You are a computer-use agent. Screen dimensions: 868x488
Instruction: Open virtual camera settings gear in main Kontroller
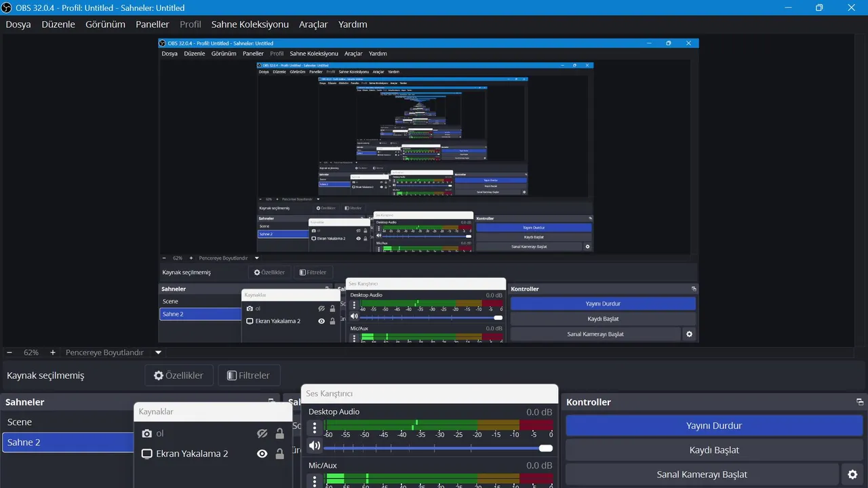[x=852, y=474]
